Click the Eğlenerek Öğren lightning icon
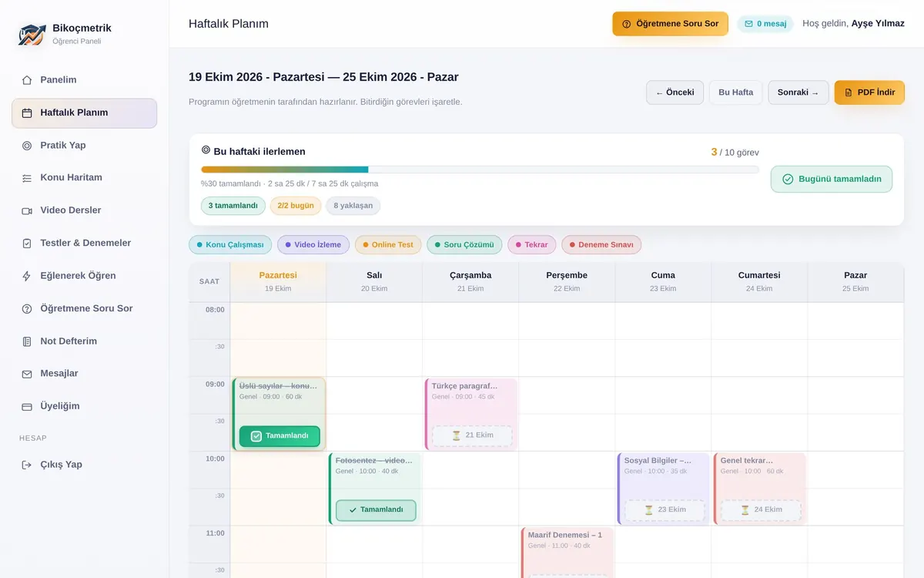Image resolution: width=924 pixels, height=578 pixels. click(27, 276)
